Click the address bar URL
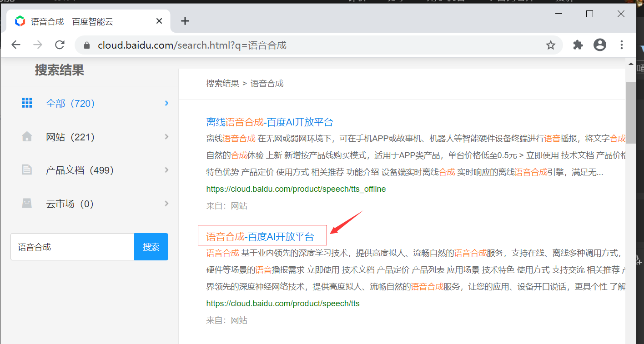 point(192,45)
